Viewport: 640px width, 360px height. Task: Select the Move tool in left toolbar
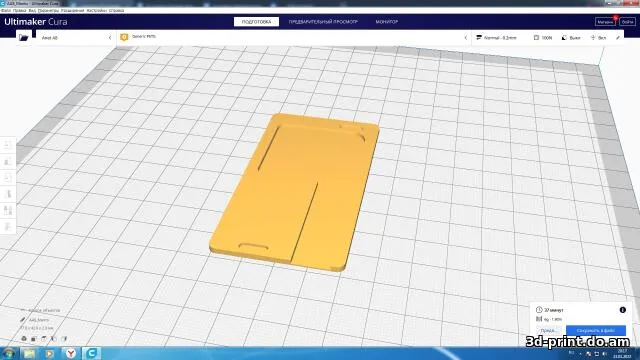click(x=8, y=145)
